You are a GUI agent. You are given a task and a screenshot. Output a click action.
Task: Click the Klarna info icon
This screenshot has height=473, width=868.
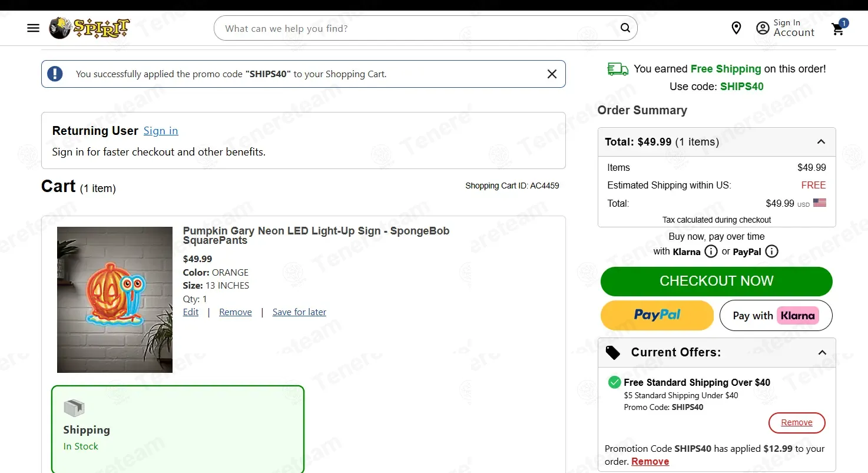(x=711, y=252)
